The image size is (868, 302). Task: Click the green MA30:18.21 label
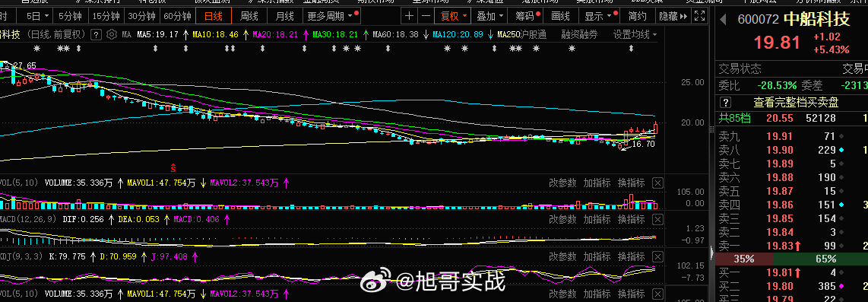tap(335, 35)
